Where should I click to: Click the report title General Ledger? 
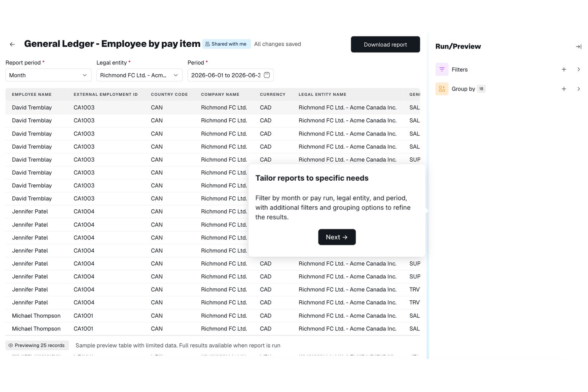point(112,44)
